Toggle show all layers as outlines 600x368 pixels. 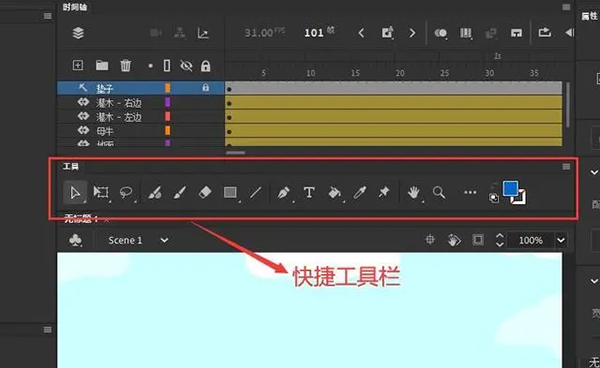pos(167,66)
